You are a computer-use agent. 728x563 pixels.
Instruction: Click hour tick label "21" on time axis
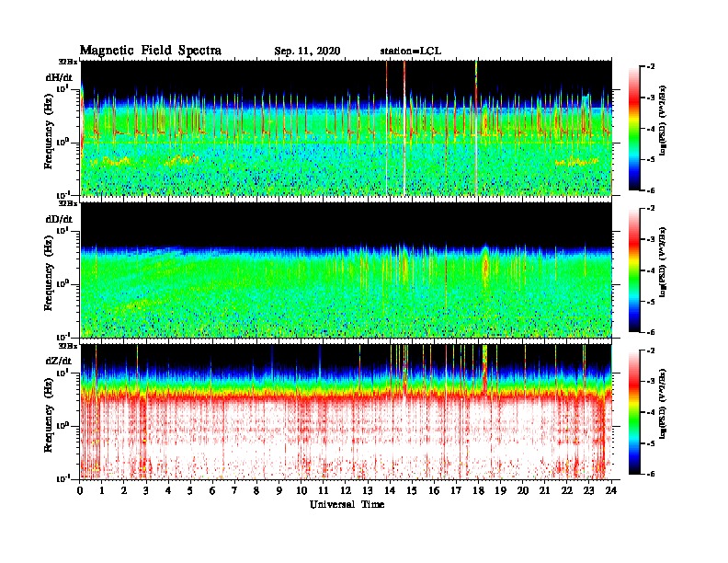pos(544,490)
